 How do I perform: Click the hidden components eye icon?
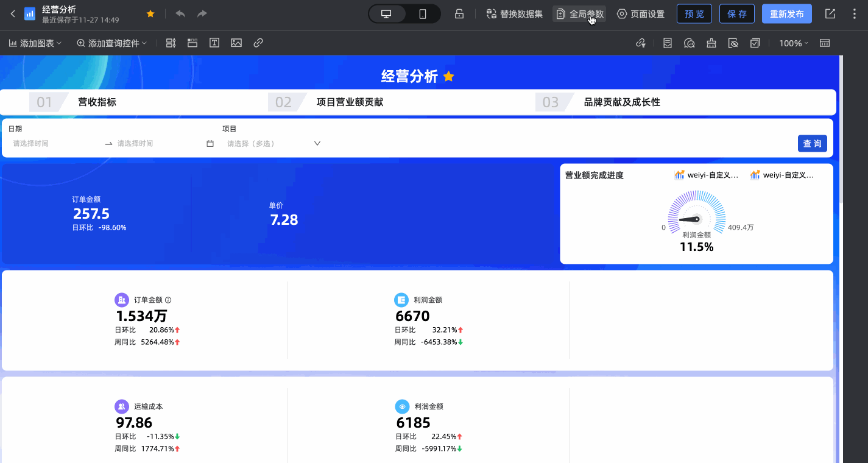click(x=733, y=43)
